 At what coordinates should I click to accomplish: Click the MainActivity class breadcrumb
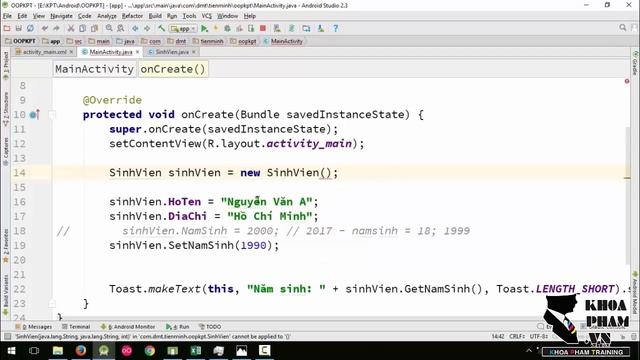(283, 41)
